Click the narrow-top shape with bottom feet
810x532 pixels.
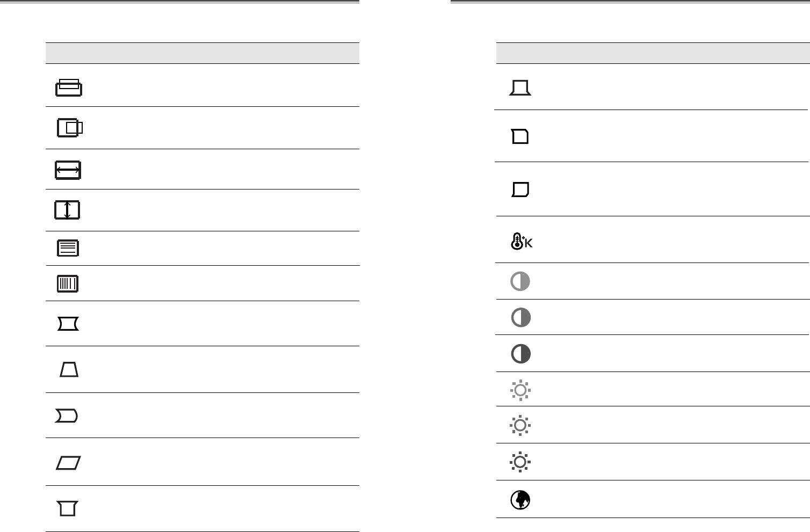(520, 88)
